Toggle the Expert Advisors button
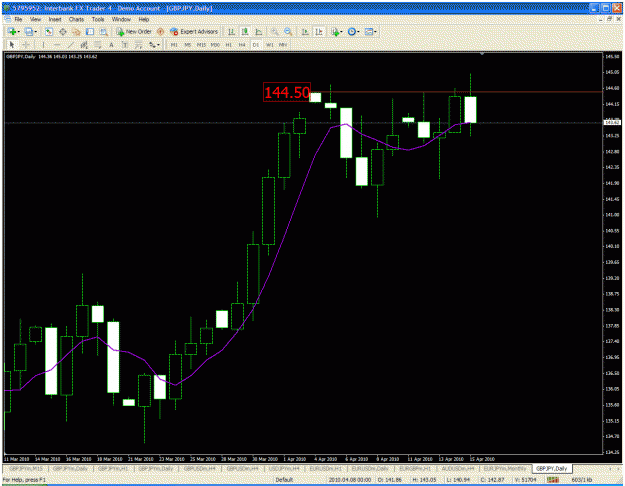 point(194,32)
